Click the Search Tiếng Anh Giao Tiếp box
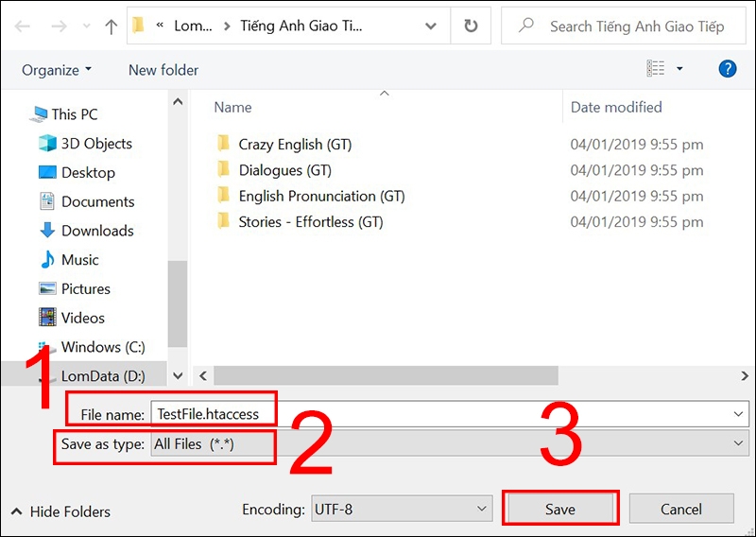The height and width of the screenshot is (537, 756). coord(623,26)
